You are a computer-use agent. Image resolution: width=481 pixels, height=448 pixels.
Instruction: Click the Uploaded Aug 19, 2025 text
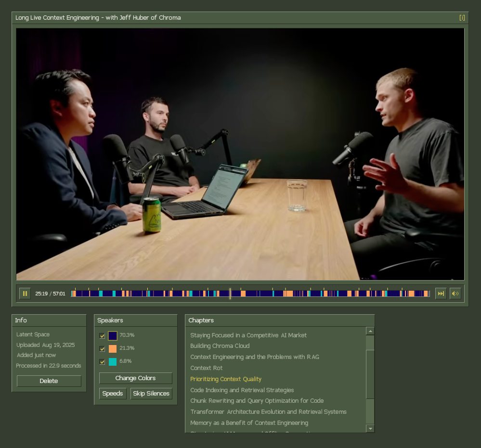(45, 345)
